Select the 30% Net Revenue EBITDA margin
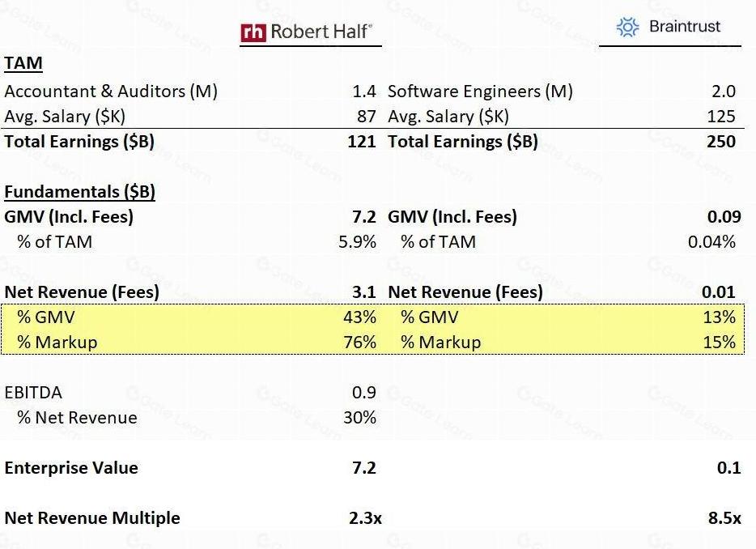 (359, 418)
